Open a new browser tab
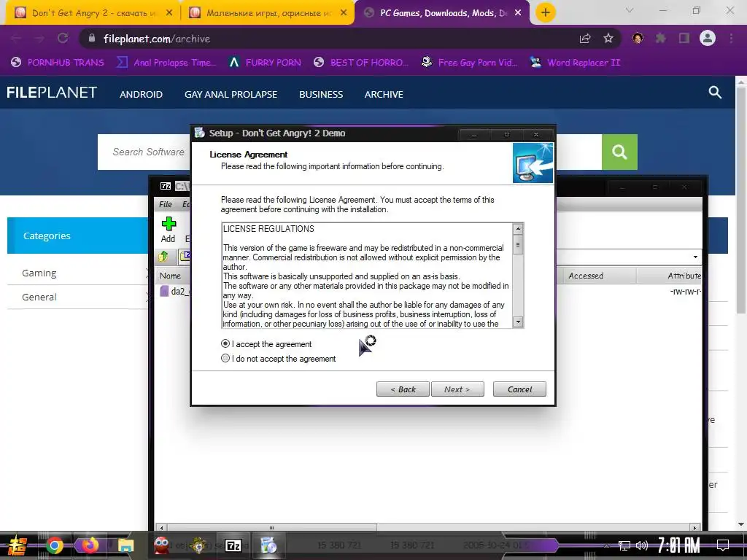 546,12
